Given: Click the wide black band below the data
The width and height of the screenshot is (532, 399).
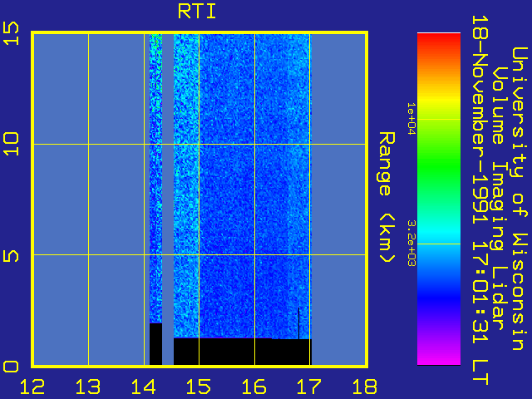Looking at the screenshot, I should point(242,352).
